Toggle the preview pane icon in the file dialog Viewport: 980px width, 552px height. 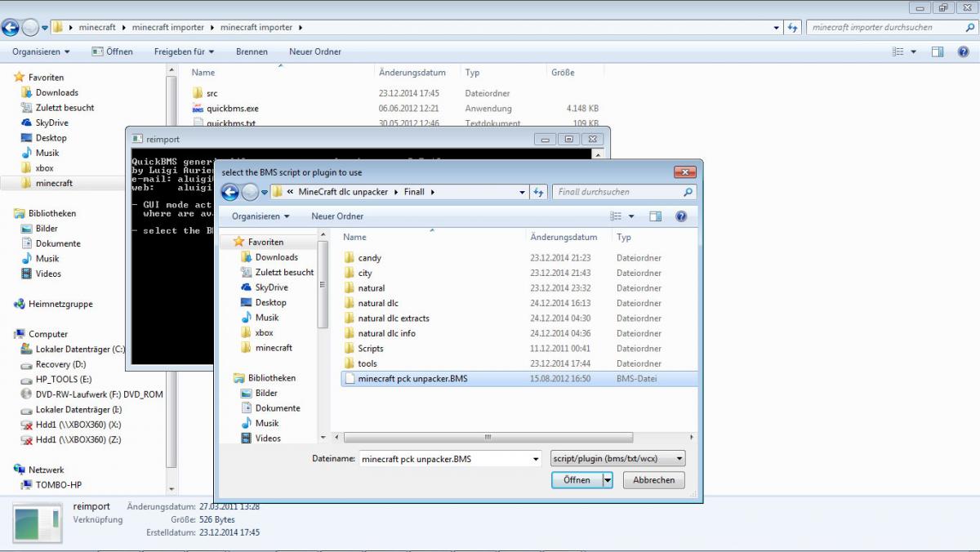[x=655, y=216]
